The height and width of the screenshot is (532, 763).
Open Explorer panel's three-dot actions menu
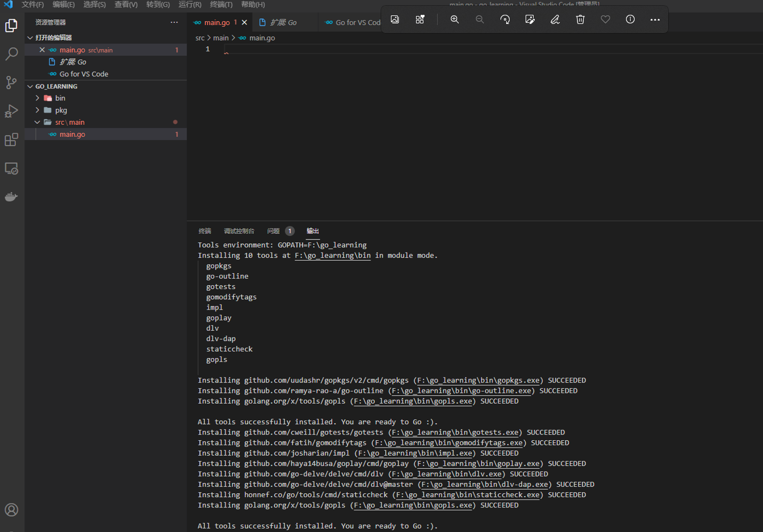click(174, 22)
